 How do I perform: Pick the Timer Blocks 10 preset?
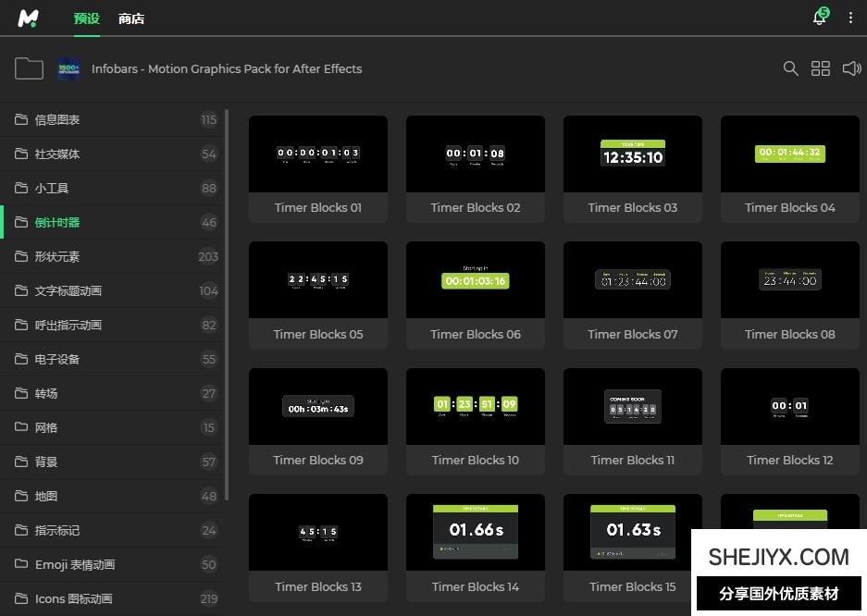coord(476,406)
